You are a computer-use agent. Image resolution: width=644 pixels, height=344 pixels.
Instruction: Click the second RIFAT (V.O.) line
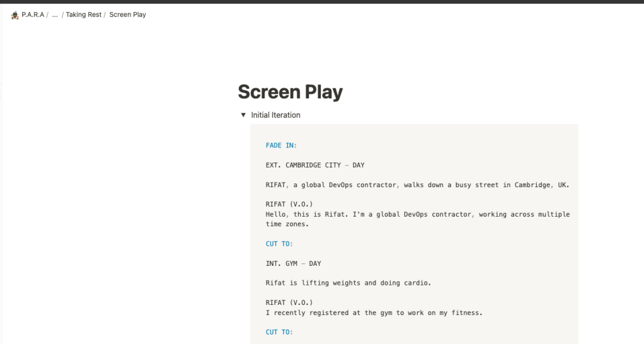(x=289, y=302)
